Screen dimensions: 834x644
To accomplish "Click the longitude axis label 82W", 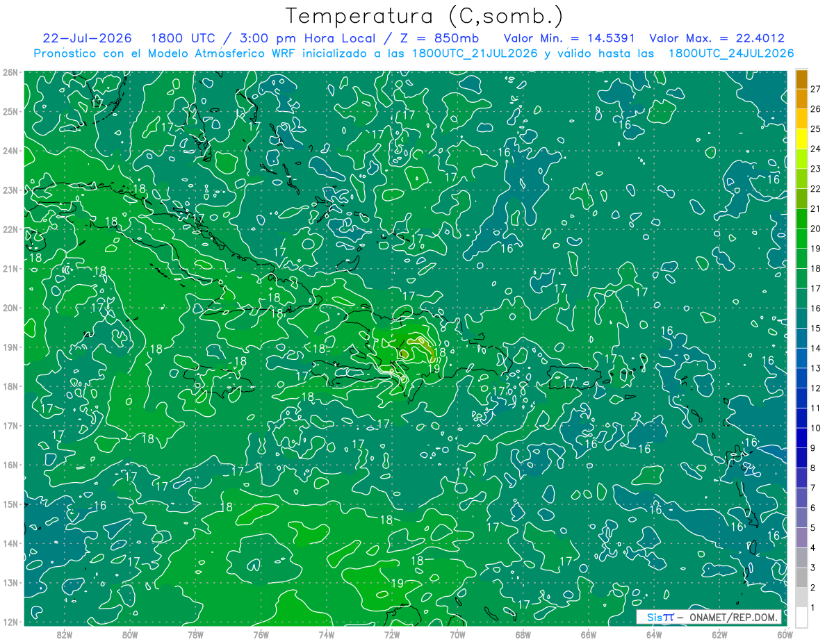I will pos(65,634).
